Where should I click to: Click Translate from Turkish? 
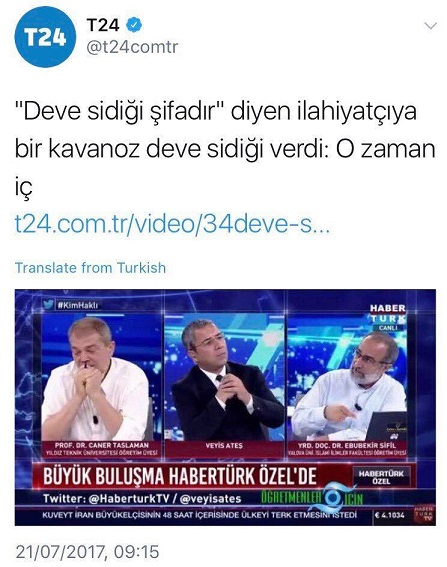90,268
